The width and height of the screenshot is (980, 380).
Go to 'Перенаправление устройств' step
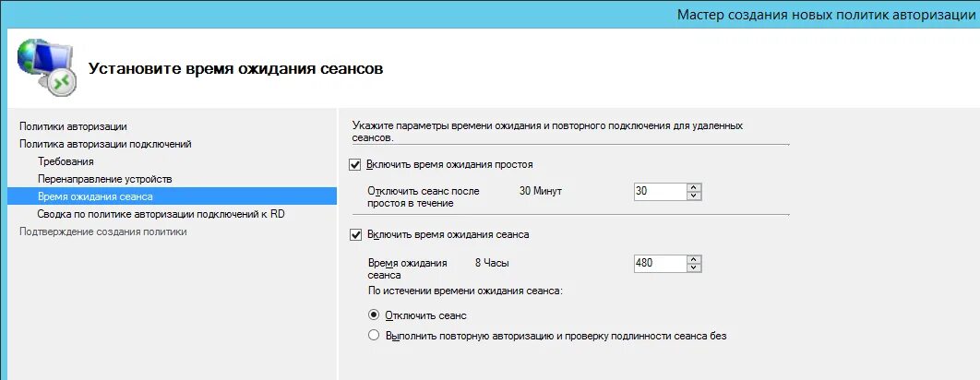pyautogui.click(x=104, y=179)
